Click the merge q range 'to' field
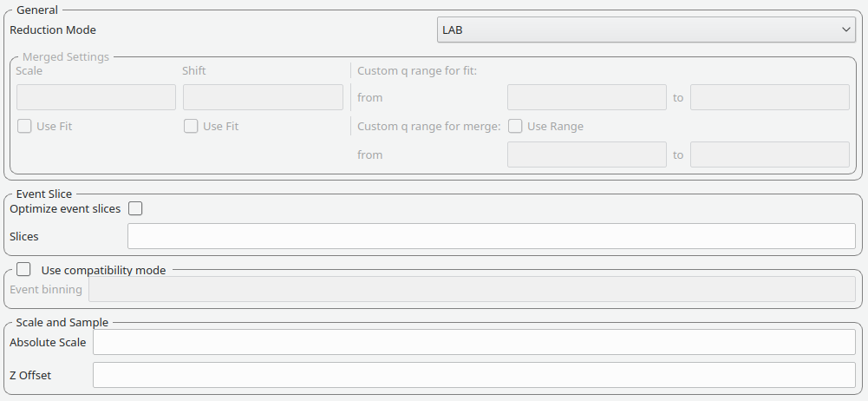Screen dimensions: 868x401 (x=769, y=154)
